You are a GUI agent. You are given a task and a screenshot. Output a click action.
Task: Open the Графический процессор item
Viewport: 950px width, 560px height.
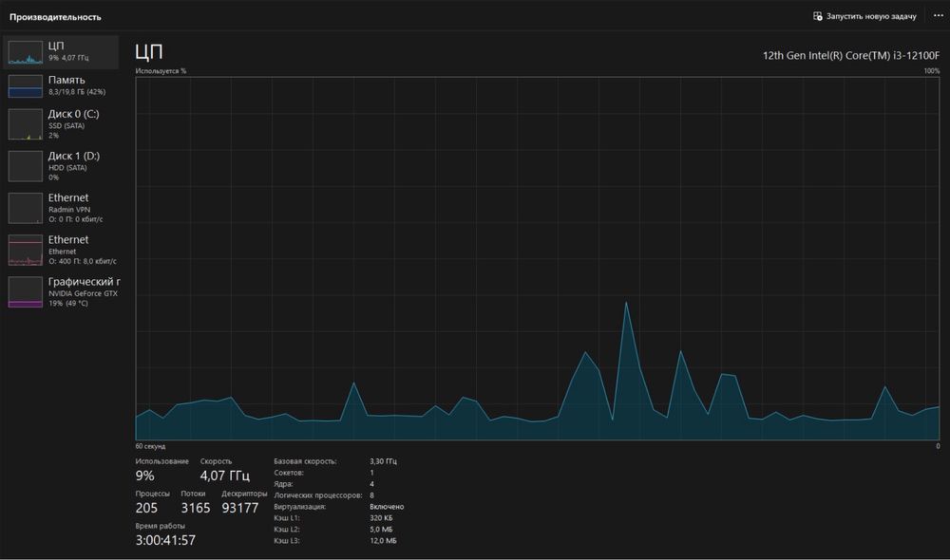tap(61, 291)
